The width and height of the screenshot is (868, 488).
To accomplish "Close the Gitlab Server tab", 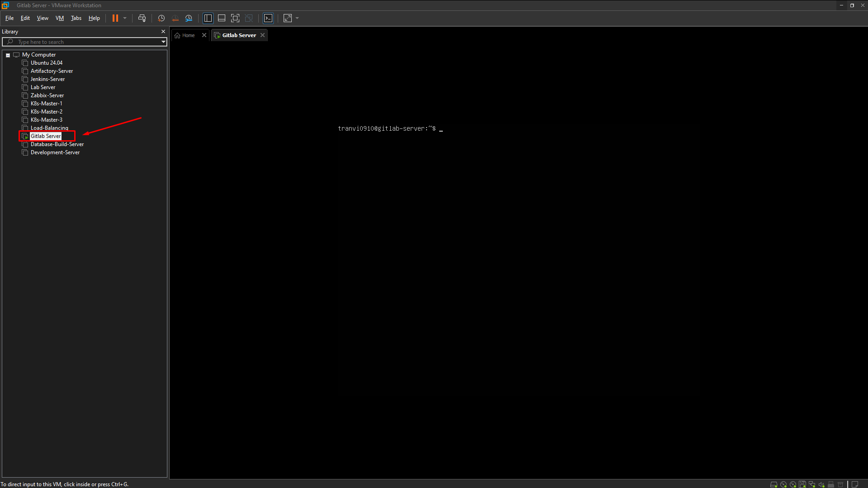I will click(262, 35).
